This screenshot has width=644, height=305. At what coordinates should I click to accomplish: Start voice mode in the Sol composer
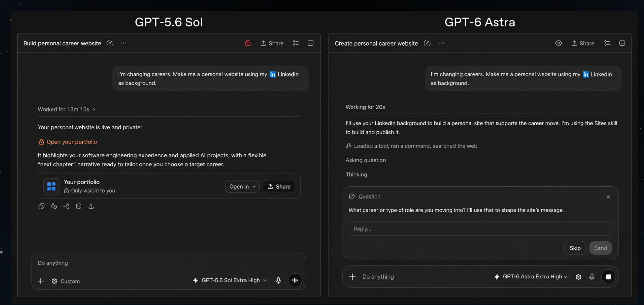click(295, 280)
